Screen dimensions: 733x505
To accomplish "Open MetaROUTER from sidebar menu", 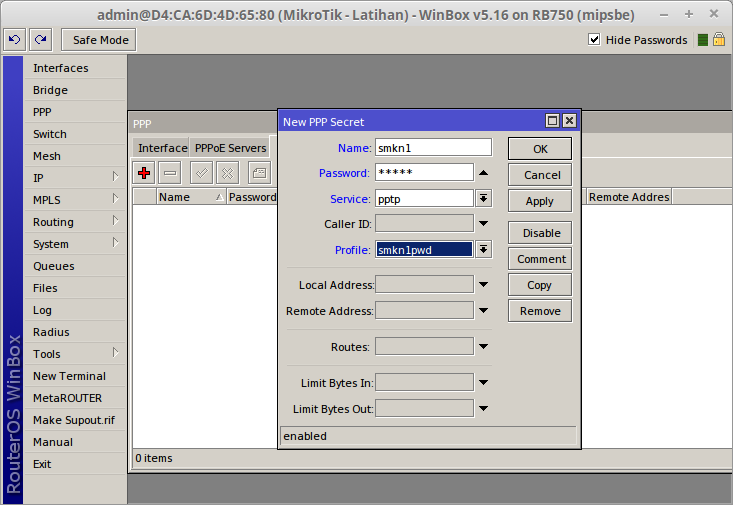I will click(75, 397).
